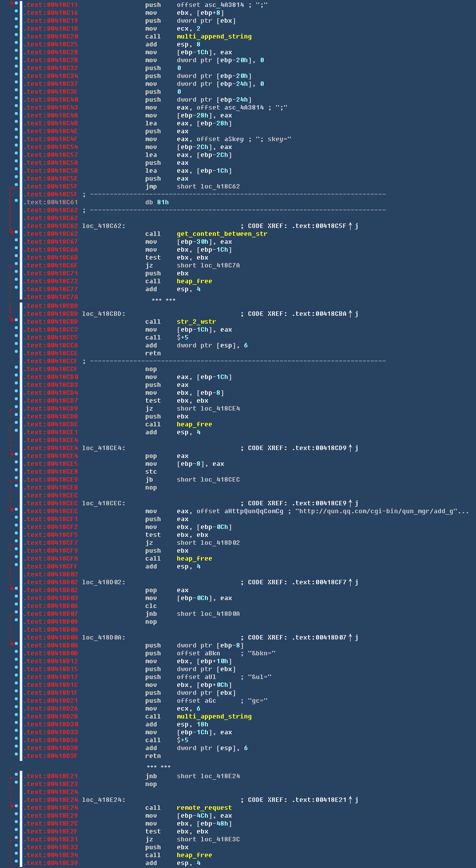The height and width of the screenshot is (868, 476).
Task: Select the stc instruction at 00418CE8
Action: (x=151, y=472)
